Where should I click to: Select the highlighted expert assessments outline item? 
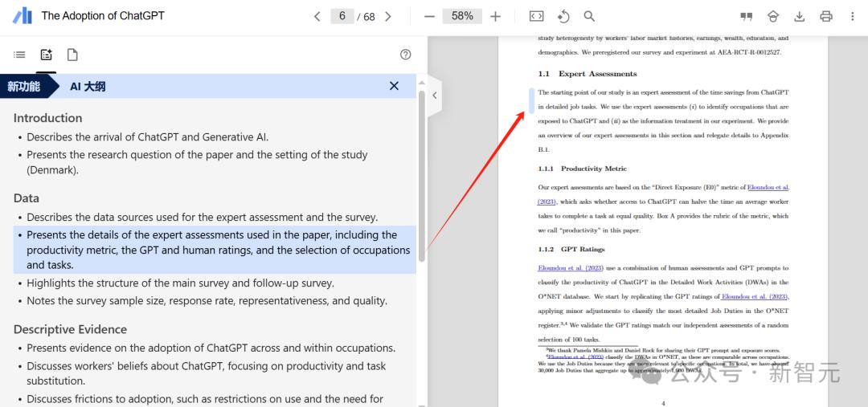pyautogui.click(x=217, y=250)
